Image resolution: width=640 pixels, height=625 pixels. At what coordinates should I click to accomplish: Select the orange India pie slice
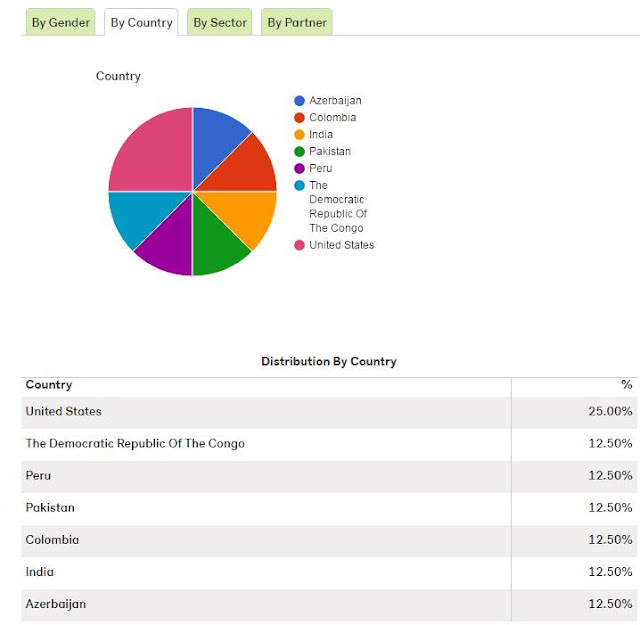pyautogui.click(x=245, y=214)
